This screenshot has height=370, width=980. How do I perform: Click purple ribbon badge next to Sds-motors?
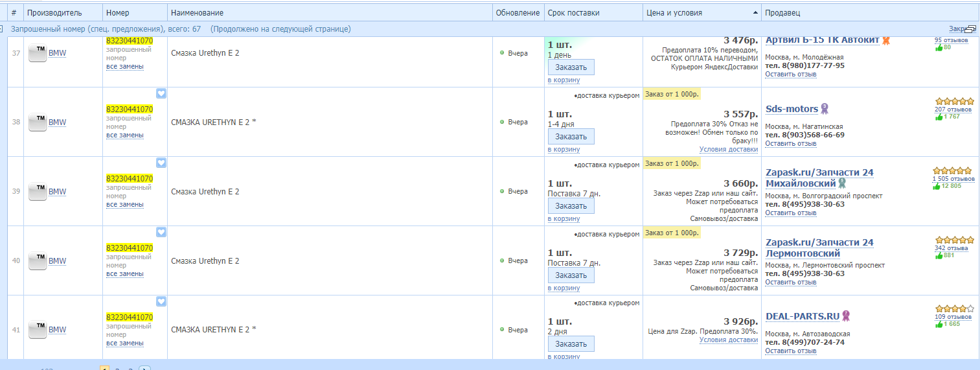pos(825,109)
